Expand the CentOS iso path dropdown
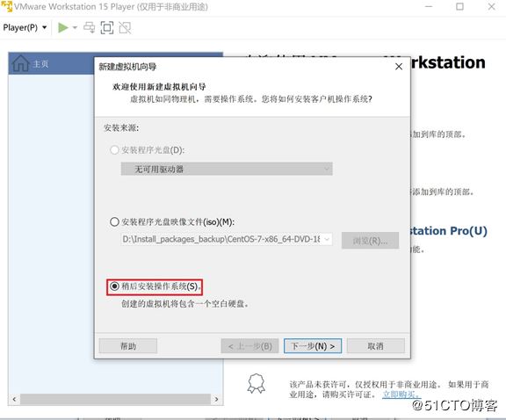This screenshot has width=506, height=420. pyautogui.click(x=327, y=239)
